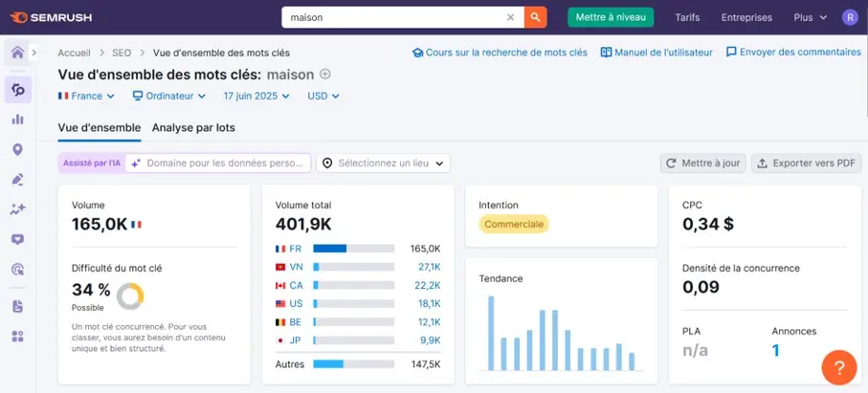Click the 147,5K Autres volume value
Screen dimensions: 868x393
point(426,364)
